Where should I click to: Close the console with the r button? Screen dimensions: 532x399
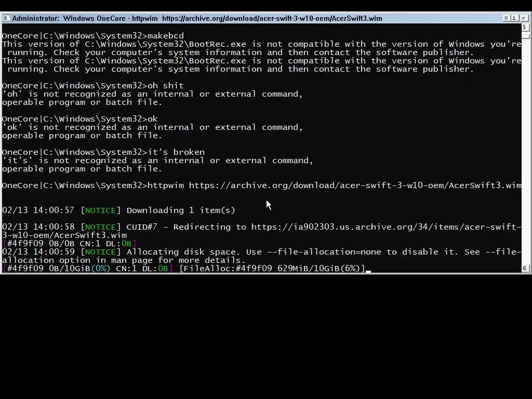coord(524,18)
